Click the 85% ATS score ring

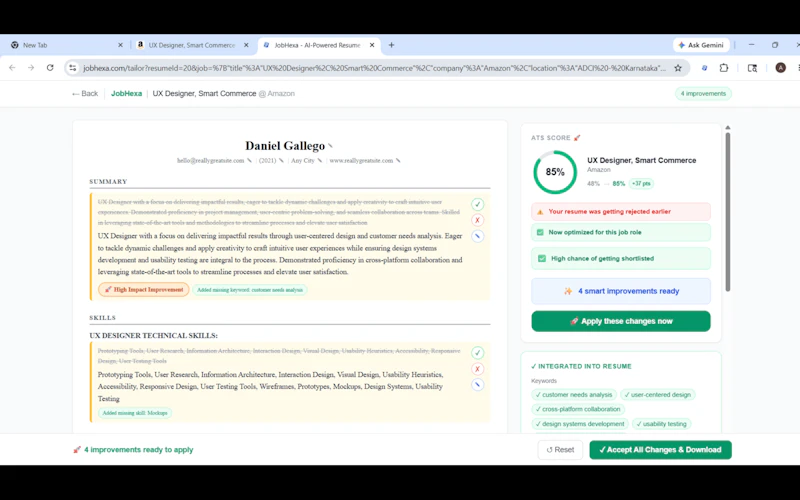(x=555, y=172)
